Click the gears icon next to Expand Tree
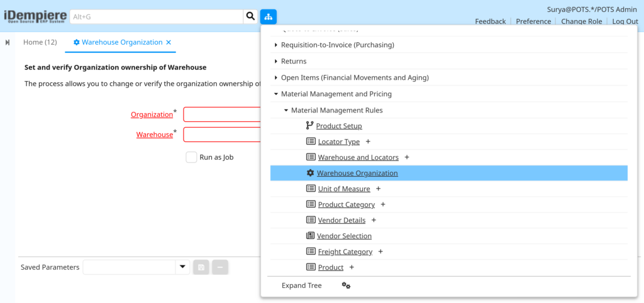Screen dimensions: 644x303 point(347,285)
